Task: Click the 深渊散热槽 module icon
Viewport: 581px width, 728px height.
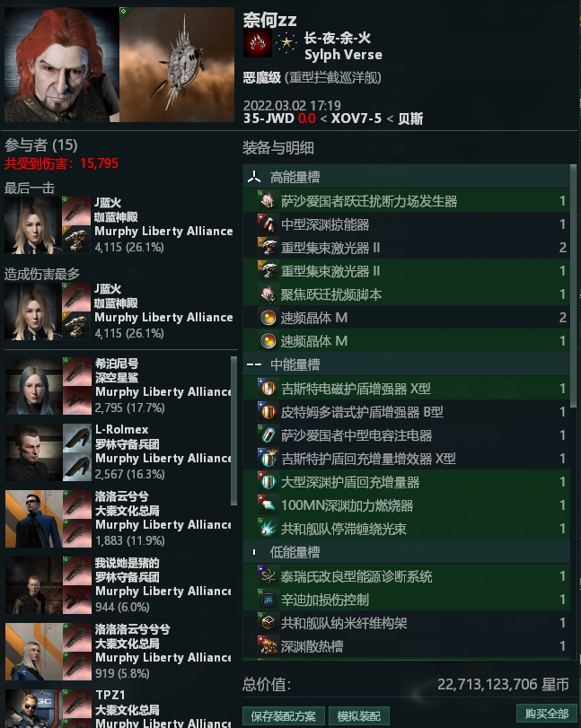Action: coord(268,645)
